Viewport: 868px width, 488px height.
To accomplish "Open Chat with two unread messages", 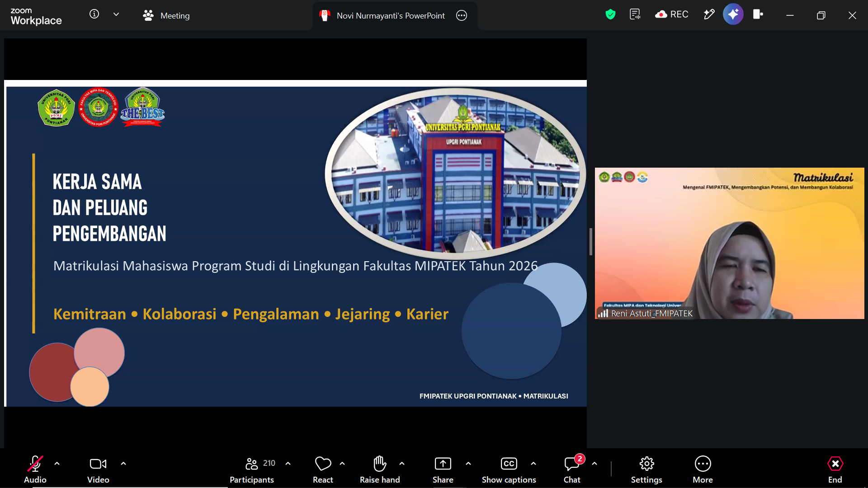I will coord(572,469).
